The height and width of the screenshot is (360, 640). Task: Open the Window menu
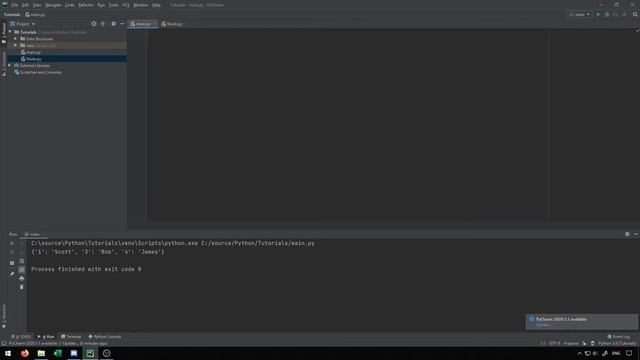(x=141, y=5)
